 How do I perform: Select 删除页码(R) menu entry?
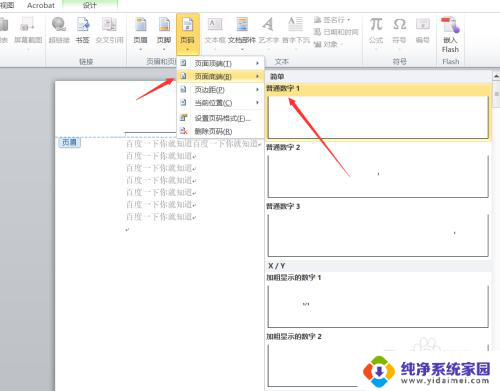tap(220, 131)
